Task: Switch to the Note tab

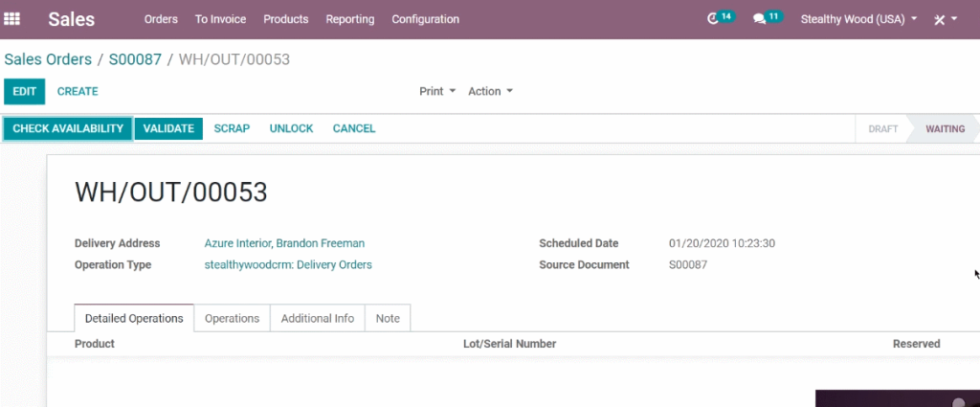Action: coord(388,318)
